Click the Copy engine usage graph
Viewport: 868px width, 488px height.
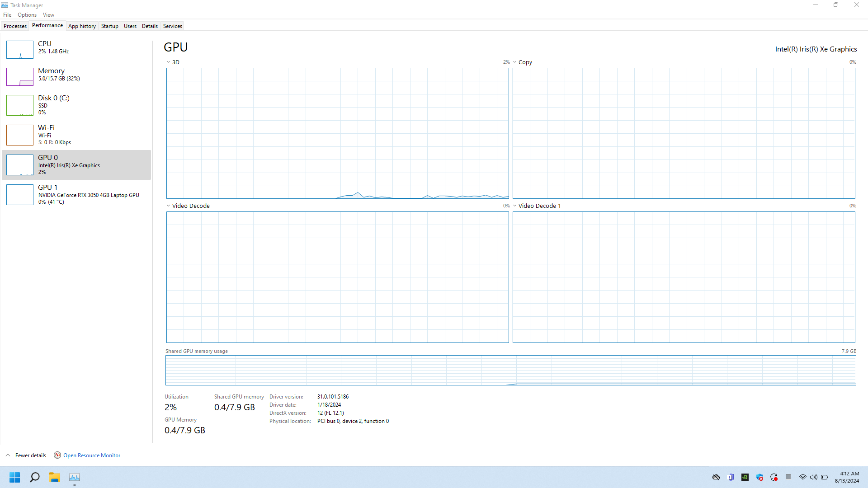[x=684, y=133]
